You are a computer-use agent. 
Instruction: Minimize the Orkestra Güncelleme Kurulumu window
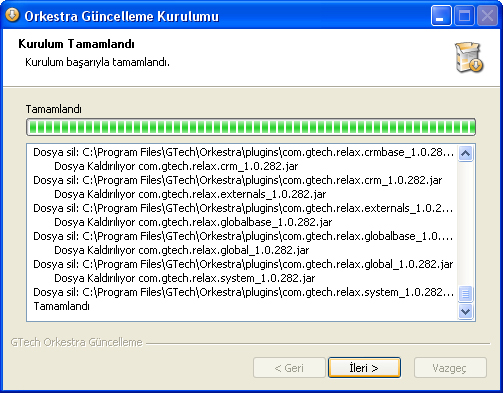click(x=441, y=15)
